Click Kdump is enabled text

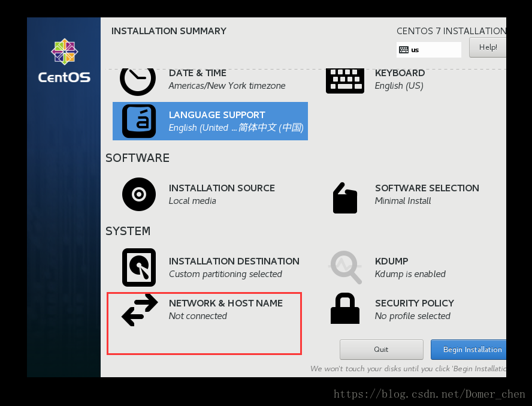[410, 274]
